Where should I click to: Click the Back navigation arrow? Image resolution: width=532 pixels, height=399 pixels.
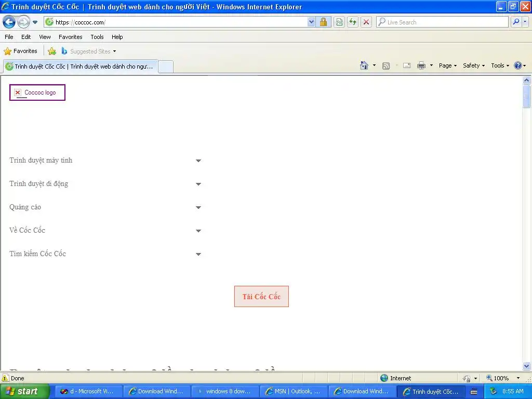click(x=9, y=22)
